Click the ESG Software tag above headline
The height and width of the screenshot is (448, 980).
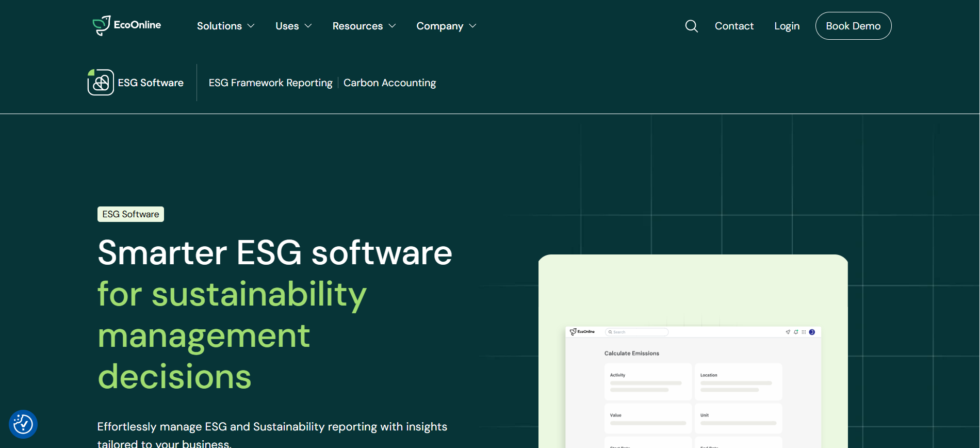pyautogui.click(x=130, y=214)
